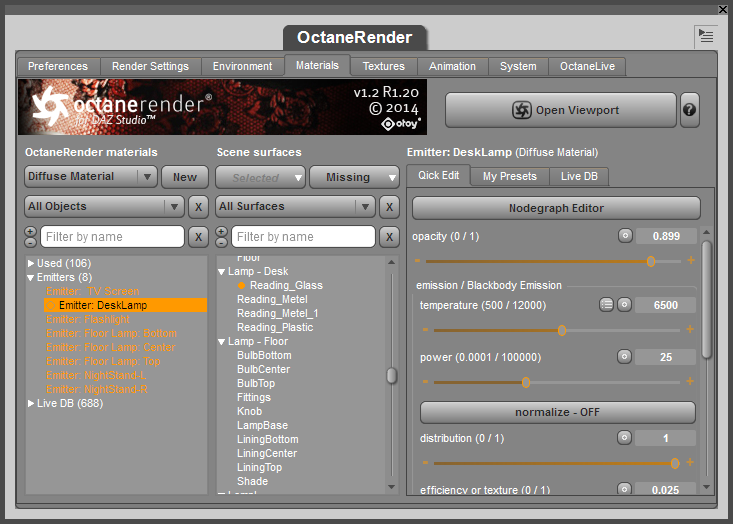This screenshot has width=733, height=524.
Task: Click the temperature value field 6500
Action: click(665, 305)
